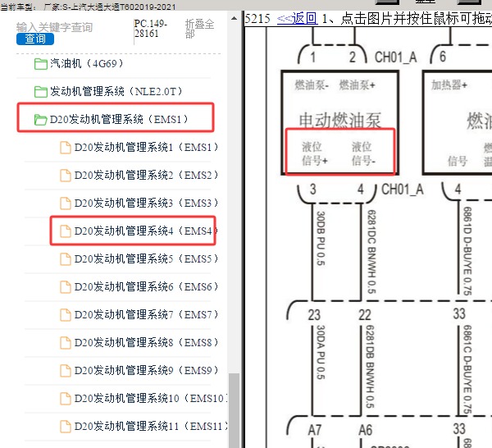Click the 燃油泵- pin label
This screenshot has width=492, height=448.
click(x=312, y=85)
